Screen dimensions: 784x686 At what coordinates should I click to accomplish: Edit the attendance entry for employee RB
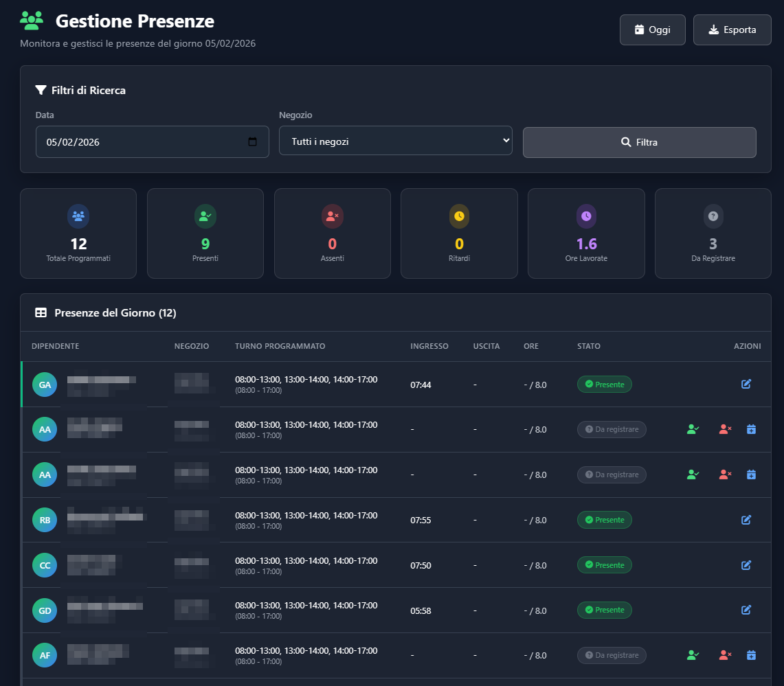click(x=746, y=520)
